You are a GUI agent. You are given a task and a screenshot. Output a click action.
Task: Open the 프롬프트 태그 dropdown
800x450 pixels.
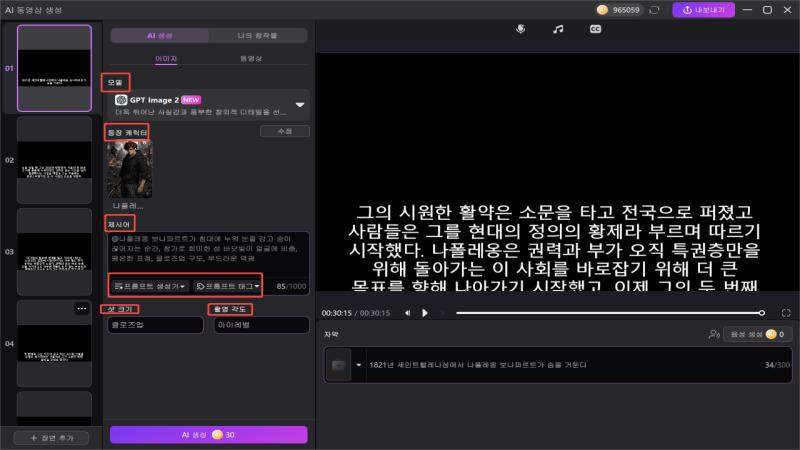(x=228, y=286)
